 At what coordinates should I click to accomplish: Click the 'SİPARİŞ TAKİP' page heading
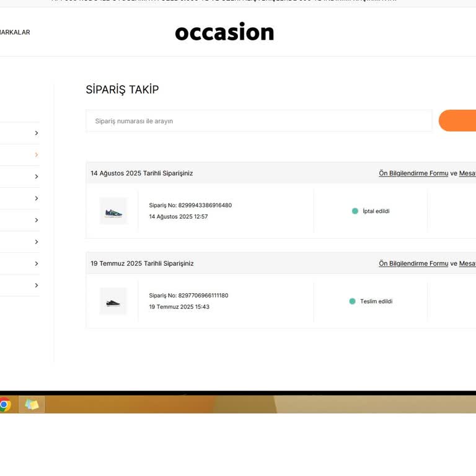pyautogui.click(x=122, y=89)
